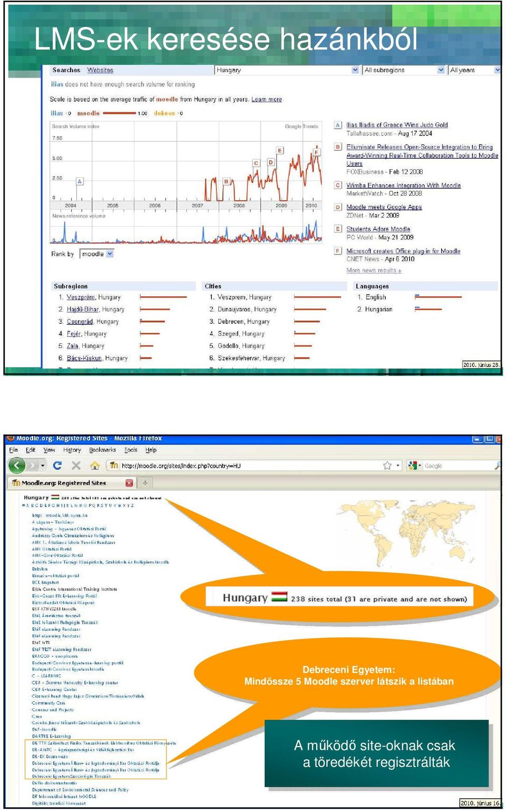Viewport: 506px width, 812px height.
Task: Open the Rank by moodle dropdown
Action: pyautogui.click(x=97, y=254)
